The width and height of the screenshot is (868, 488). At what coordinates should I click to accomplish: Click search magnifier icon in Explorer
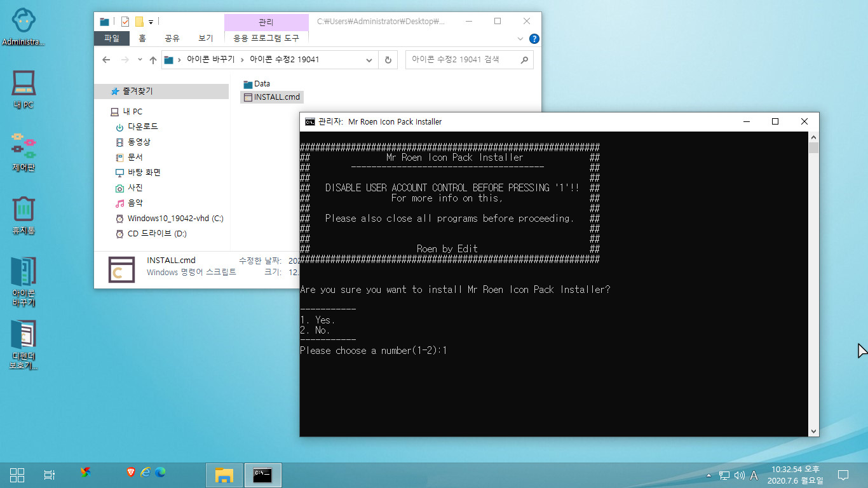[524, 60]
